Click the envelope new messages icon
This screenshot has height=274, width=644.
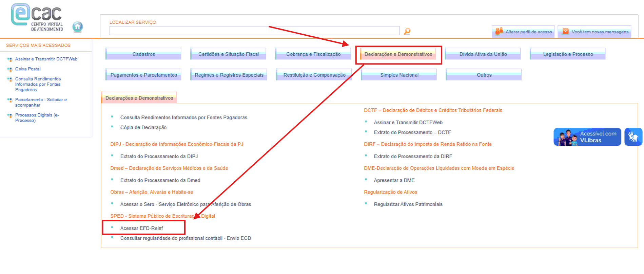tap(565, 32)
